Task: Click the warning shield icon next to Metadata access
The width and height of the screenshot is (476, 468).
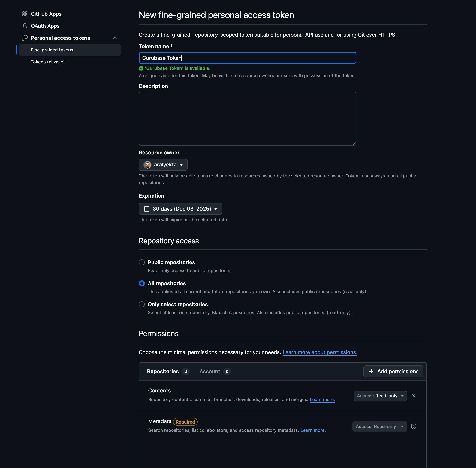Action: point(414,427)
